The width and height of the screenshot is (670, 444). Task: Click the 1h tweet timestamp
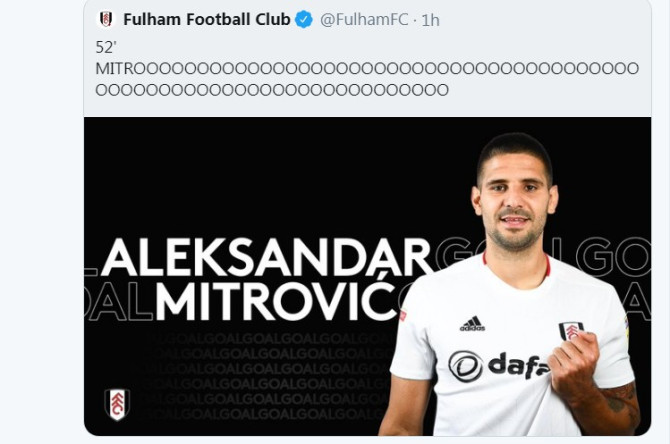(x=430, y=20)
